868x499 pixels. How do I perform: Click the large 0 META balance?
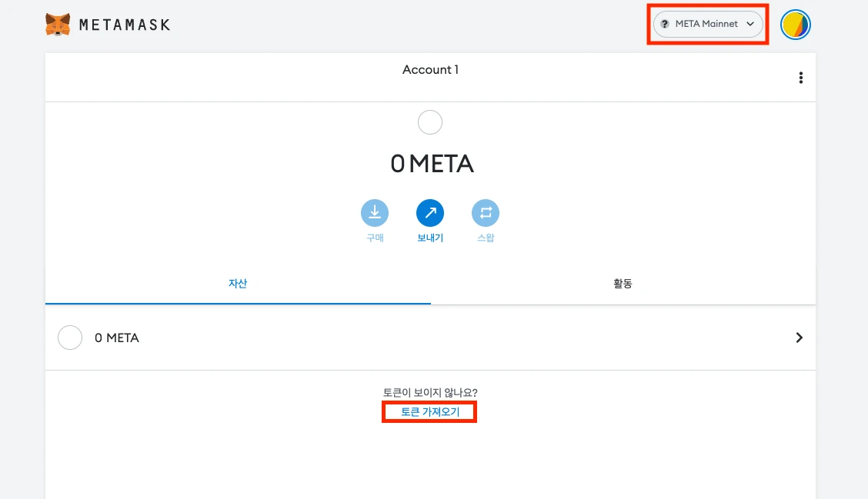[432, 164]
